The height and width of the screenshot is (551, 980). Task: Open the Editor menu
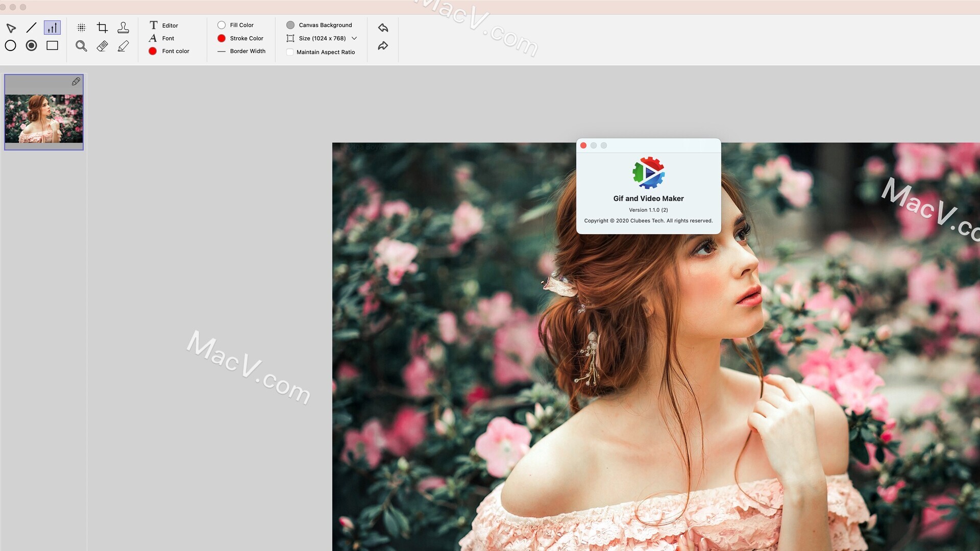pyautogui.click(x=169, y=25)
